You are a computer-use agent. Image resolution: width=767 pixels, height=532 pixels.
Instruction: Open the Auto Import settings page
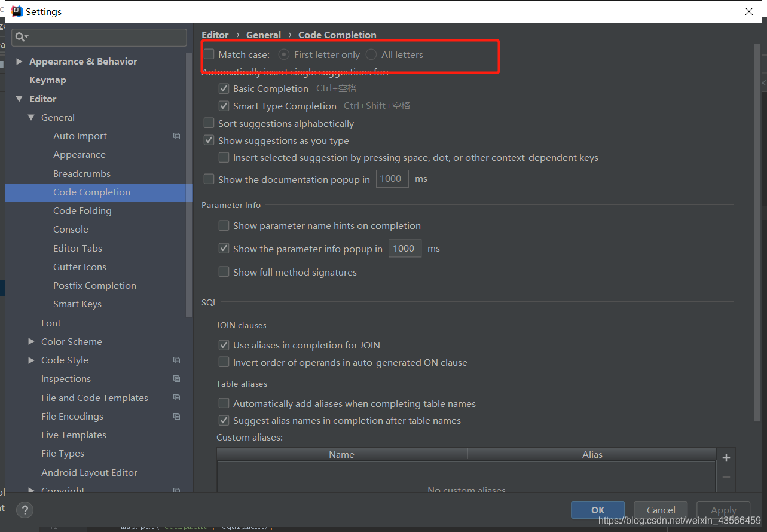click(80, 136)
